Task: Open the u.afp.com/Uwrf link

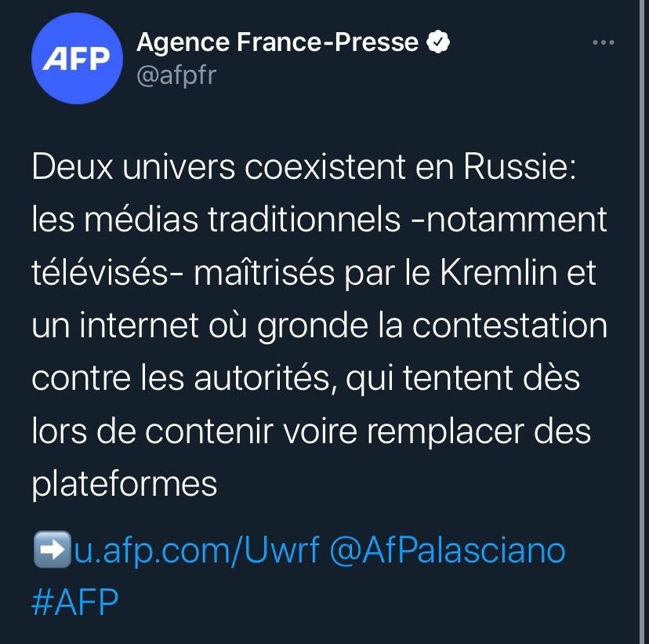Action: (196, 550)
